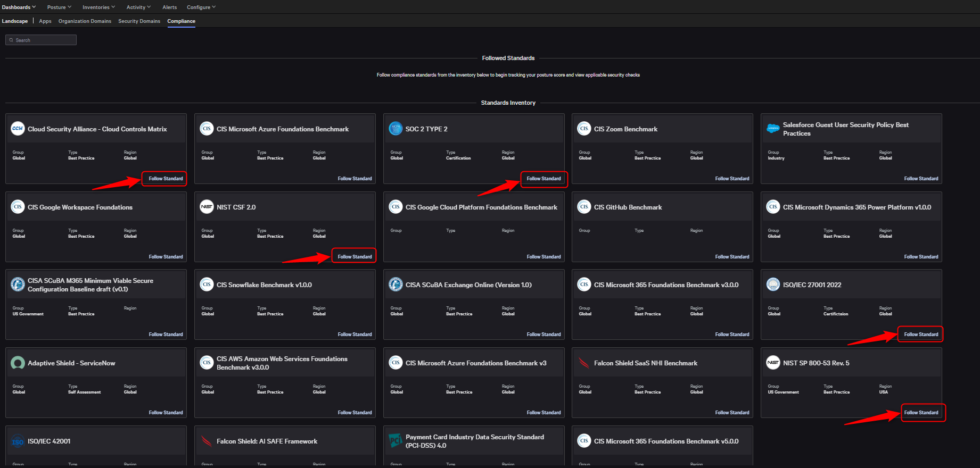The width and height of the screenshot is (980, 468).
Task: Click the PCI-DSS 4.0 logo icon
Action: [396, 440]
